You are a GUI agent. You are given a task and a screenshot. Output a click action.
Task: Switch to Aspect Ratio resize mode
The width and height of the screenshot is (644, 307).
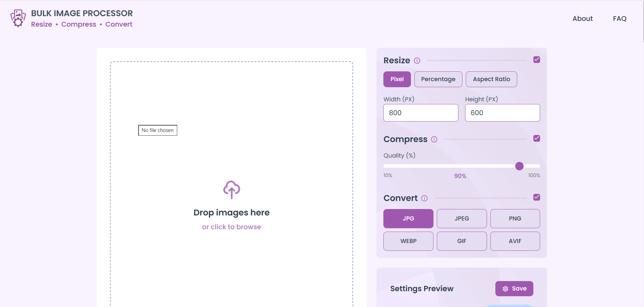(491, 79)
